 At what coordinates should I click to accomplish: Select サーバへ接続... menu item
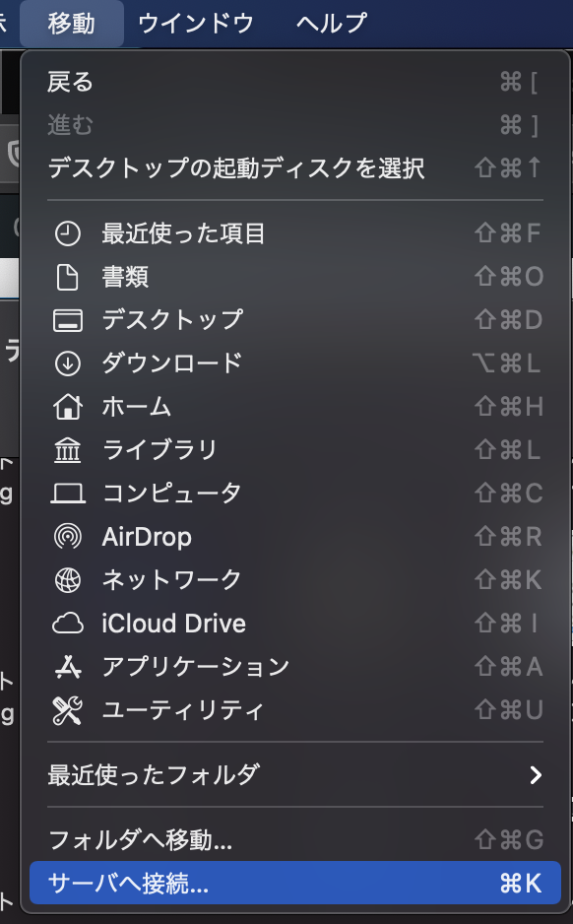(x=295, y=883)
